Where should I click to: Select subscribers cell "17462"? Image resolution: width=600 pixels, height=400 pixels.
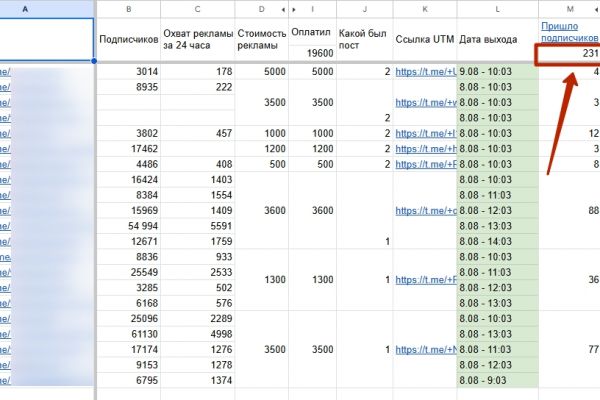pyautogui.click(x=129, y=149)
